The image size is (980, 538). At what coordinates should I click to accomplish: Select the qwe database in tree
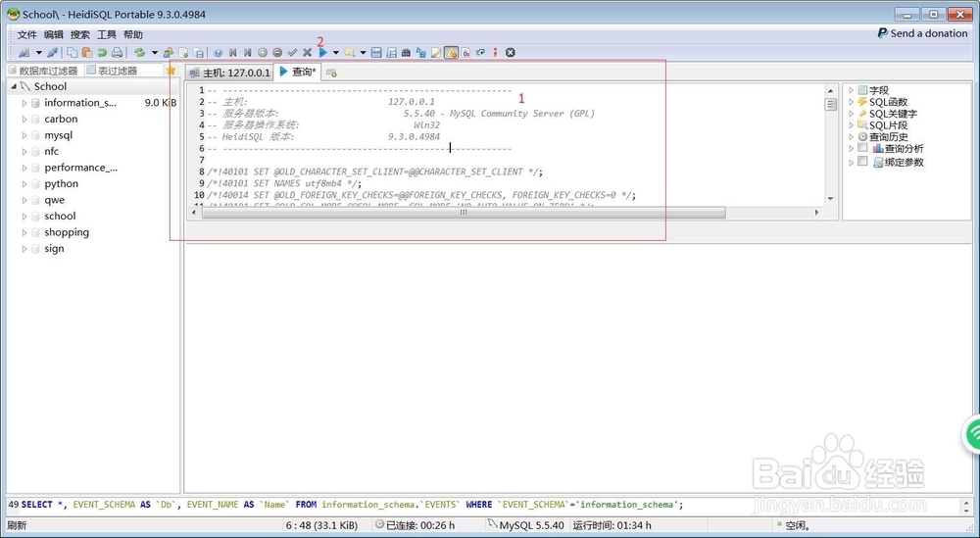tap(54, 200)
